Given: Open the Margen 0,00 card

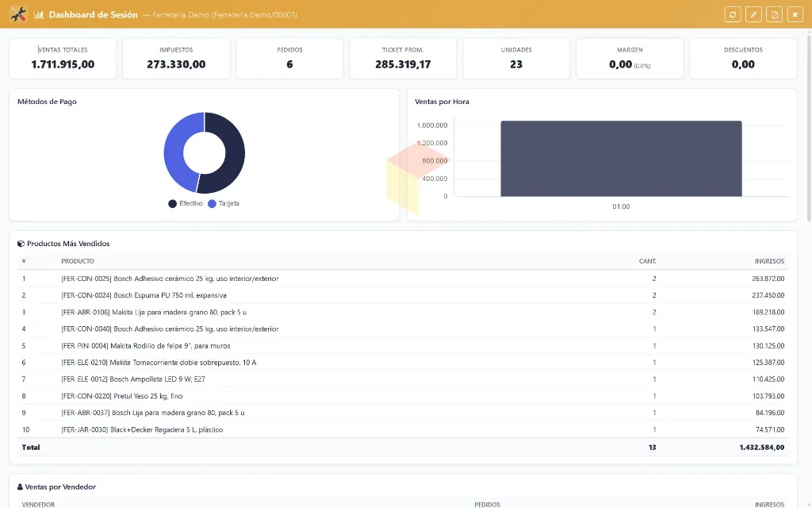Looking at the screenshot, I should [630, 59].
